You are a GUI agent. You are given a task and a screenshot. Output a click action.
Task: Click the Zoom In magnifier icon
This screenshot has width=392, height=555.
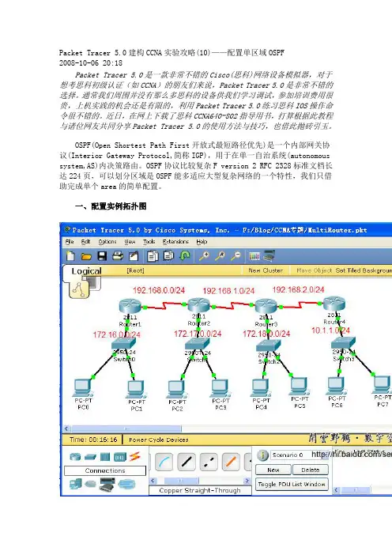[204, 255]
